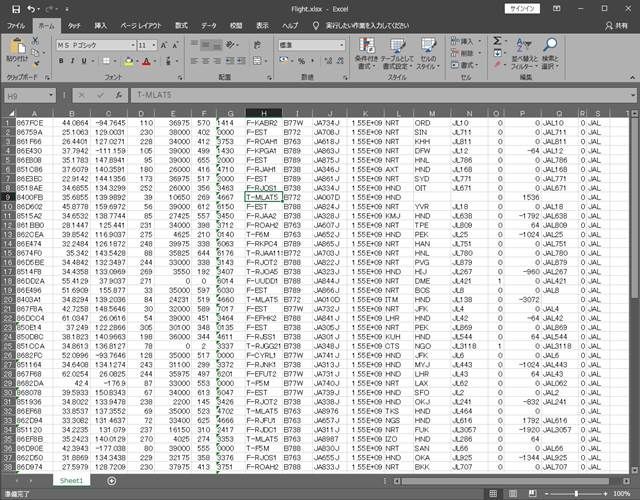Viewport: 640px width, 500px height.
Task: Click the Sign in (サインイン) button
Action: [522, 9]
